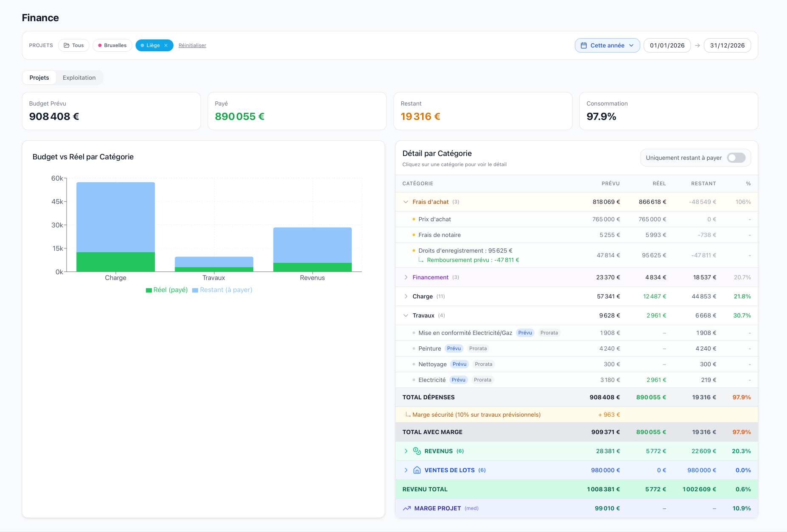Collapse the Frais d'achat category row
This screenshot has height=532, width=787.
(406, 202)
